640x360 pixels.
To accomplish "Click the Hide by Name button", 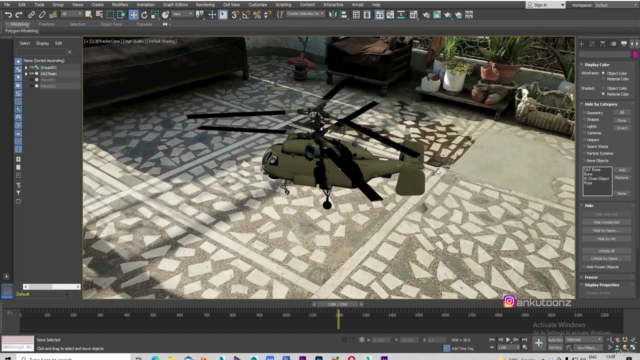I will (x=606, y=231).
